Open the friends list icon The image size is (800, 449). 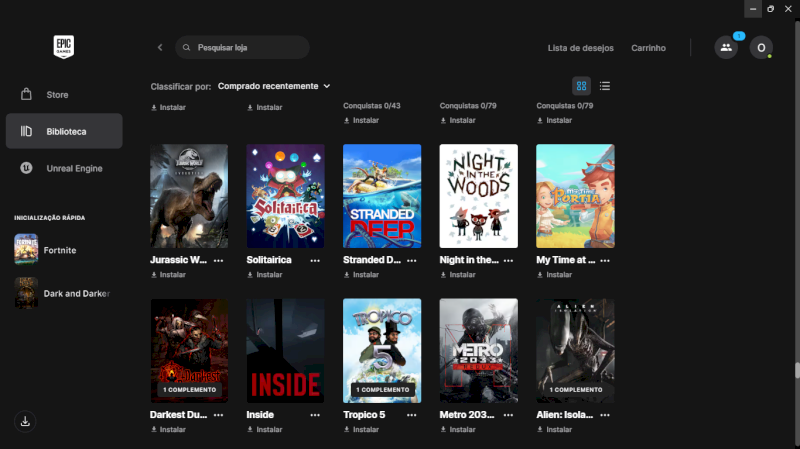tap(726, 47)
